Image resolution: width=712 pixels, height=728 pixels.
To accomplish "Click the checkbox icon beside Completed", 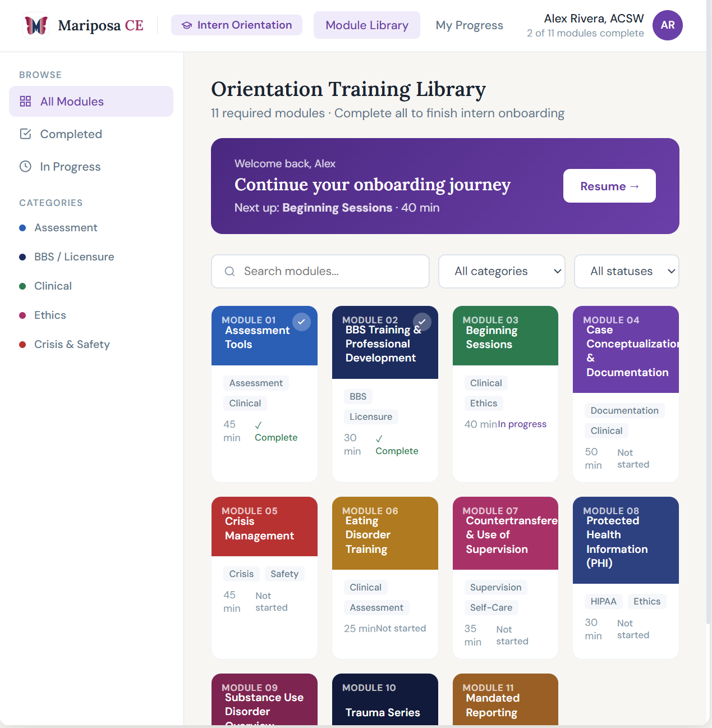I will [25, 134].
